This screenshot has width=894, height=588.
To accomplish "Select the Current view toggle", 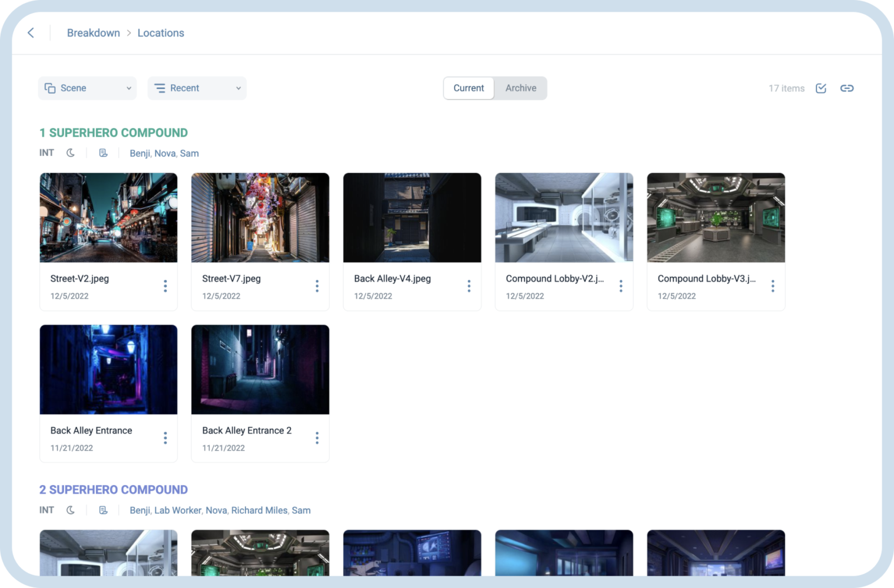I will 469,88.
